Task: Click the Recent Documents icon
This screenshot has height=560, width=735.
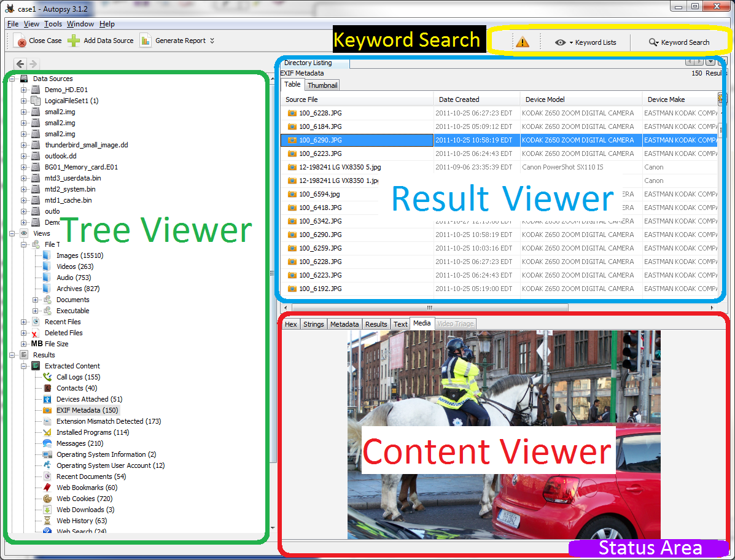Action: 47,476
